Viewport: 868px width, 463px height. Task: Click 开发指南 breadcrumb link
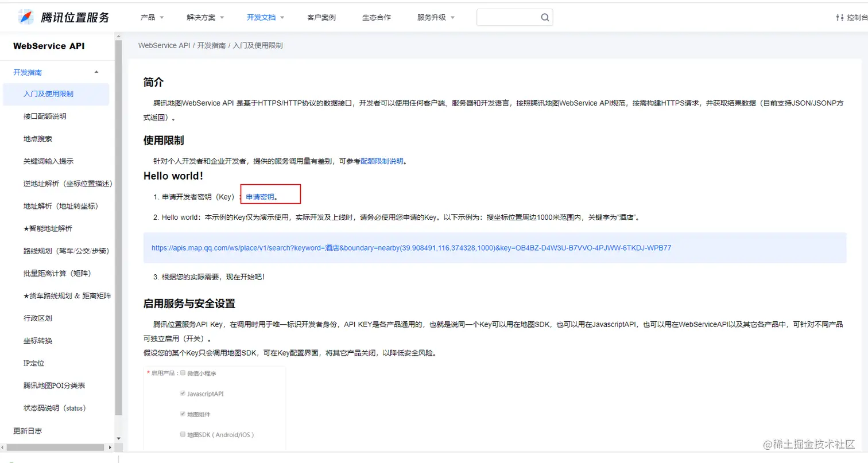(x=211, y=45)
